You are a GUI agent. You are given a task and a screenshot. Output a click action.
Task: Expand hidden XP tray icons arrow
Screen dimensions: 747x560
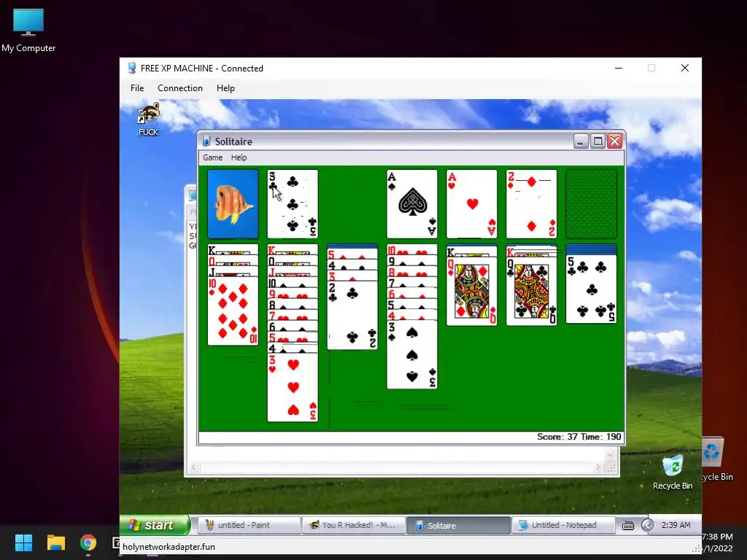pos(647,525)
